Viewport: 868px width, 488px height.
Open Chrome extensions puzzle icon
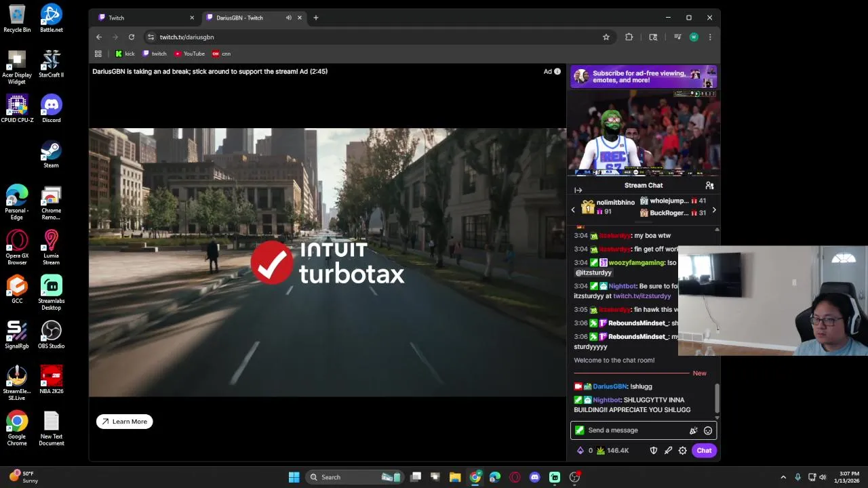(629, 37)
